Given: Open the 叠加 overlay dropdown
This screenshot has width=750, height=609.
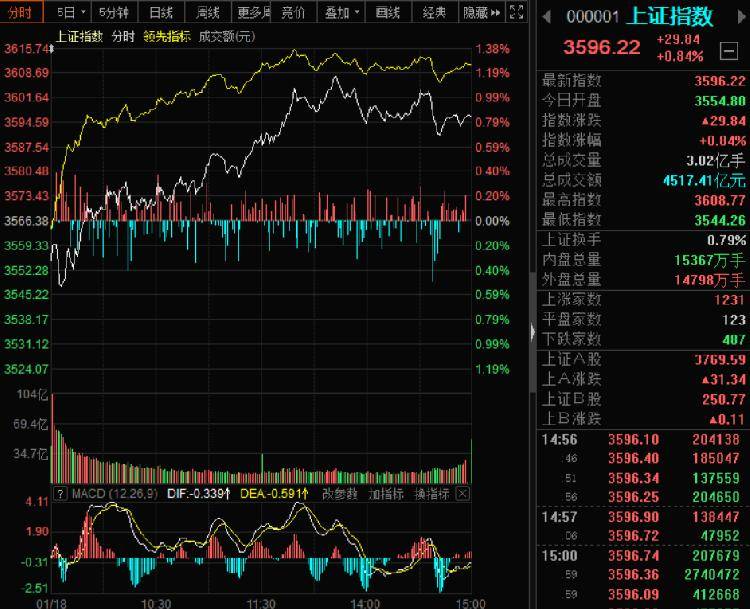Looking at the screenshot, I should click(x=341, y=12).
